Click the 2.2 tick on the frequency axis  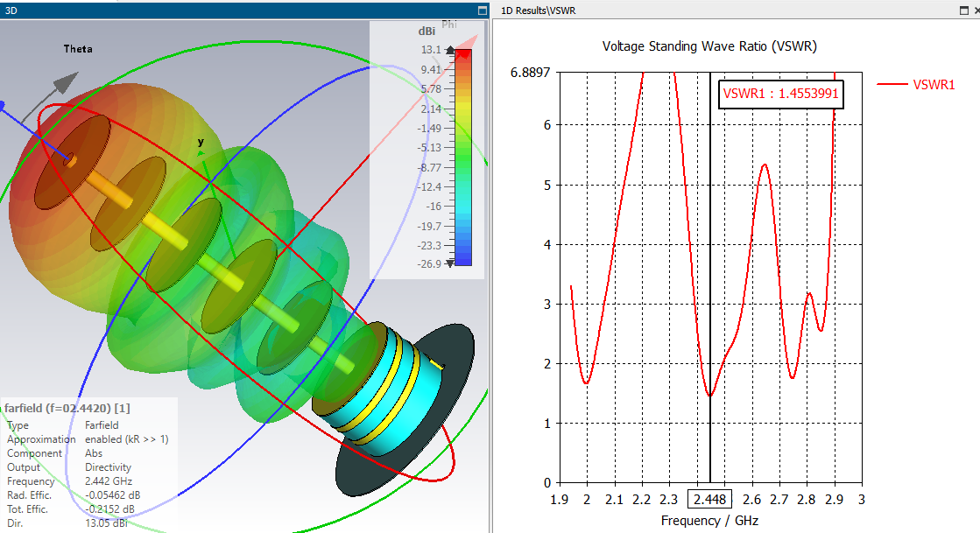click(641, 499)
